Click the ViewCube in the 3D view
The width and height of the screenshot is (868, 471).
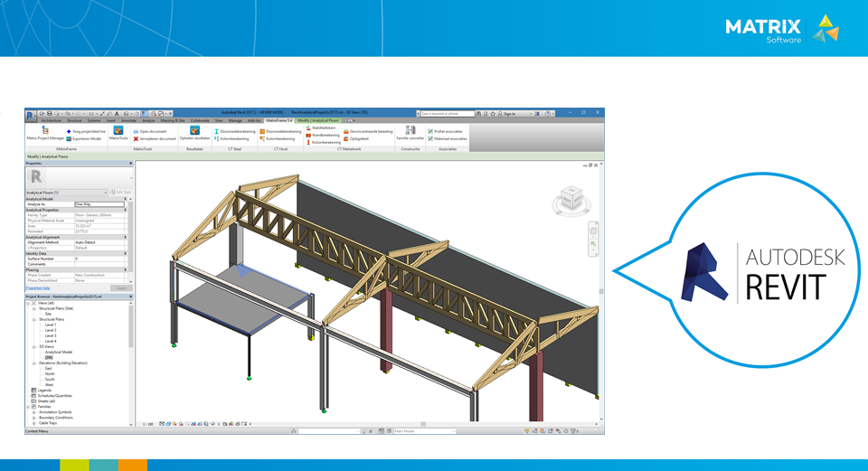point(571,200)
